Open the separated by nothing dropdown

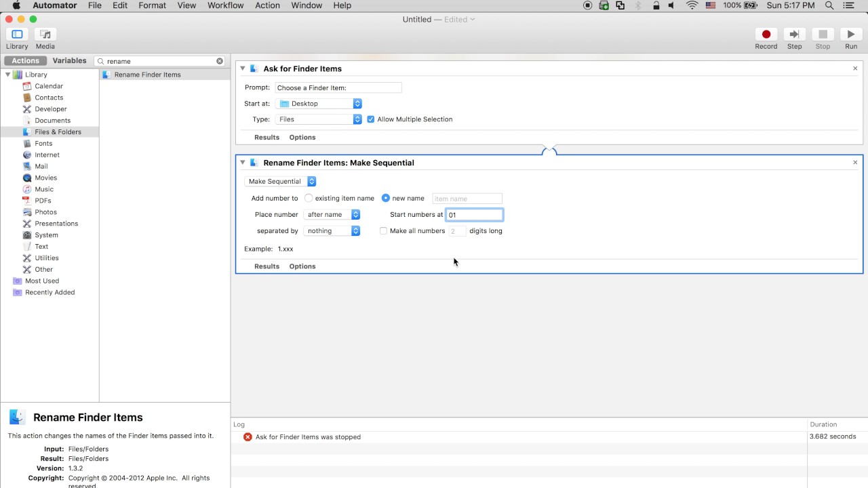pos(332,231)
